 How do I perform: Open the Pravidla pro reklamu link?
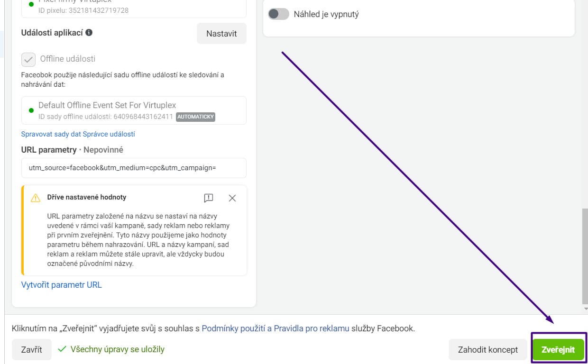click(x=311, y=328)
